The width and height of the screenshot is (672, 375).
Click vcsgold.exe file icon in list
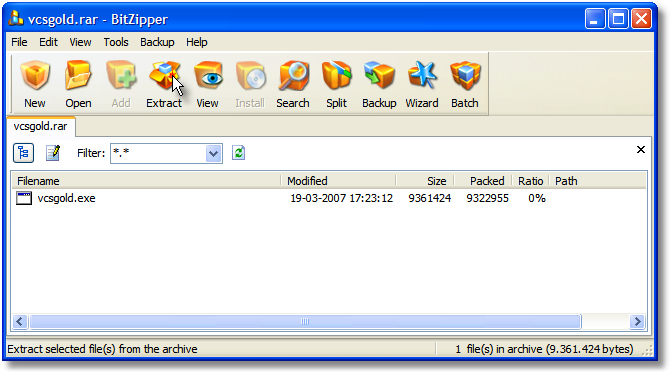24,198
